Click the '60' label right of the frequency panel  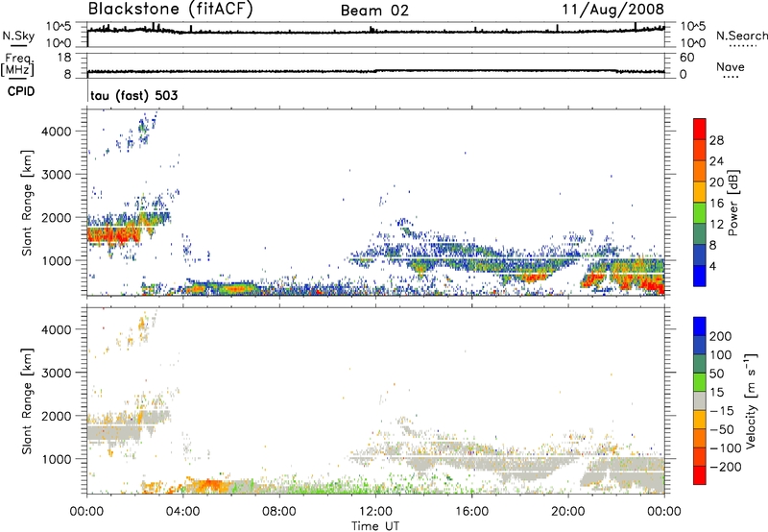pos(686,58)
